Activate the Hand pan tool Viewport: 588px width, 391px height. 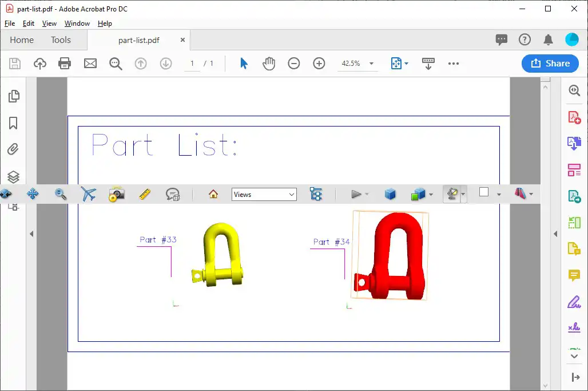pyautogui.click(x=269, y=64)
